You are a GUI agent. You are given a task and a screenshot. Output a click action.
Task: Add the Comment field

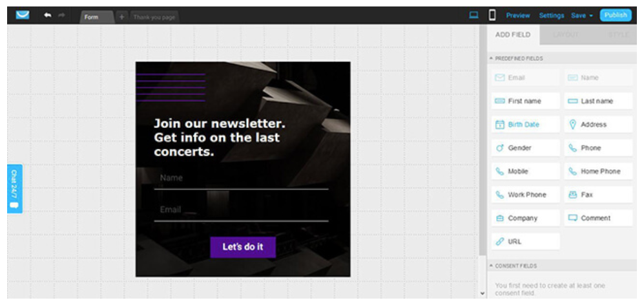tap(598, 218)
